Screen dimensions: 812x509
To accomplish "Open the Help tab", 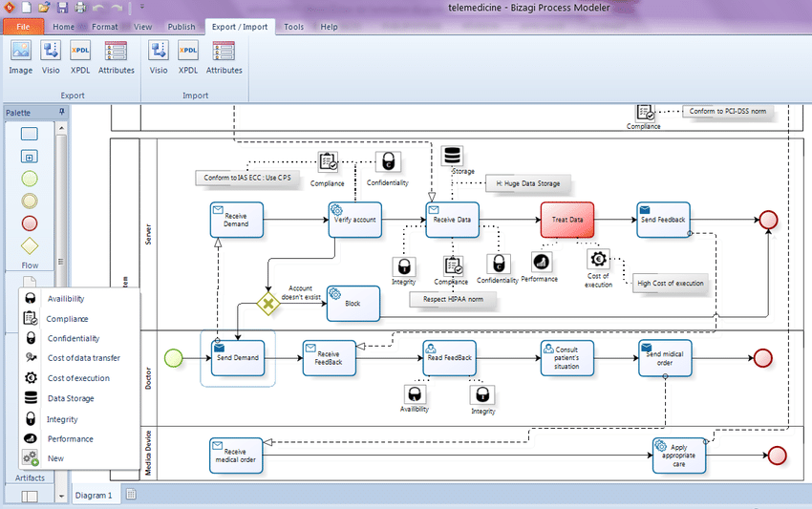I will tap(329, 27).
